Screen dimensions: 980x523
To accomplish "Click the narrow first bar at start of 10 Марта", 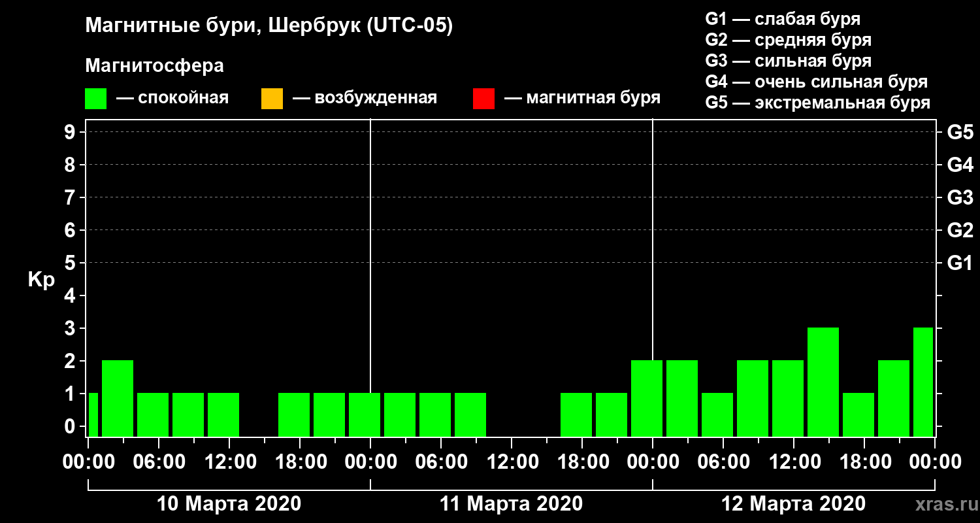I will pyautogui.click(x=93, y=414).
